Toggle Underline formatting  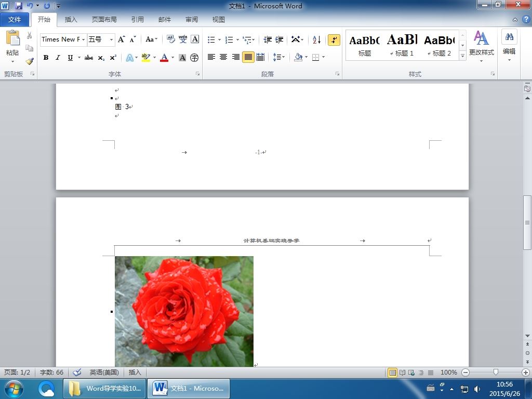(70, 58)
